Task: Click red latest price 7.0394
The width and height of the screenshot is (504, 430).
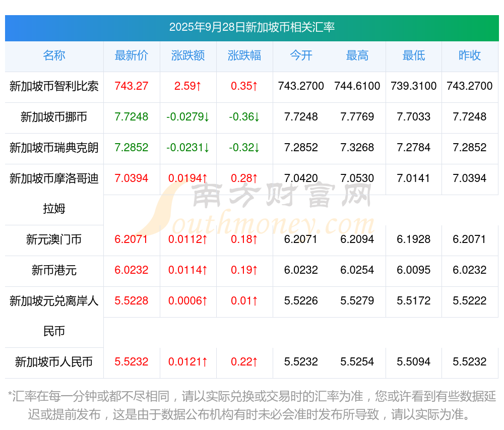Action: pyautogui.click(x=131, y=178)
